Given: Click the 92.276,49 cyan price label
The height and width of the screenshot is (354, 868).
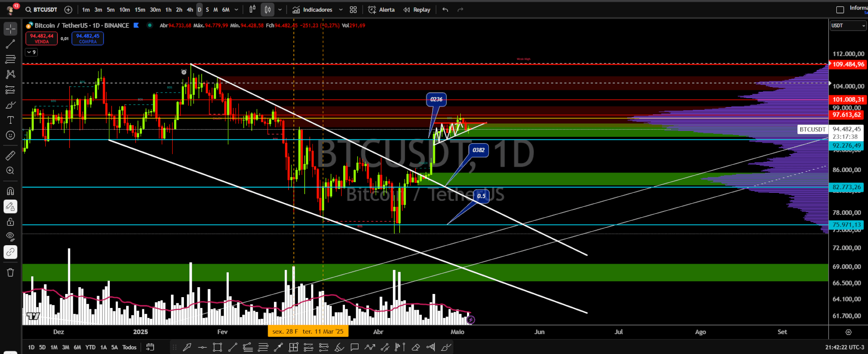Looking at the screenshot, I should click(x=846, y=146).
